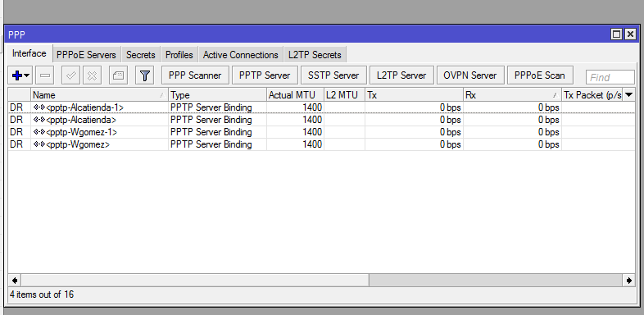
Task: Select the <pptp-Wgomez> interface row
Action: 321,144
